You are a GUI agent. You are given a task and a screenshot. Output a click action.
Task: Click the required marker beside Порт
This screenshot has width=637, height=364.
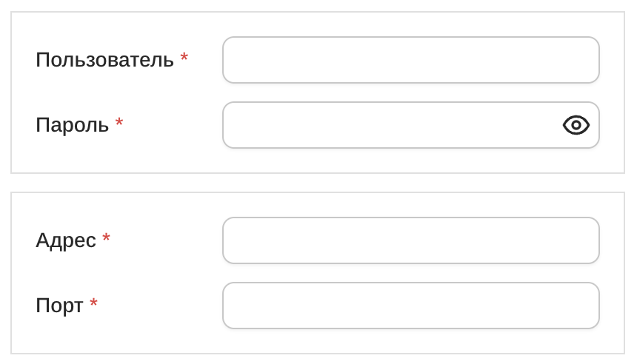click(x=94, y=303)
